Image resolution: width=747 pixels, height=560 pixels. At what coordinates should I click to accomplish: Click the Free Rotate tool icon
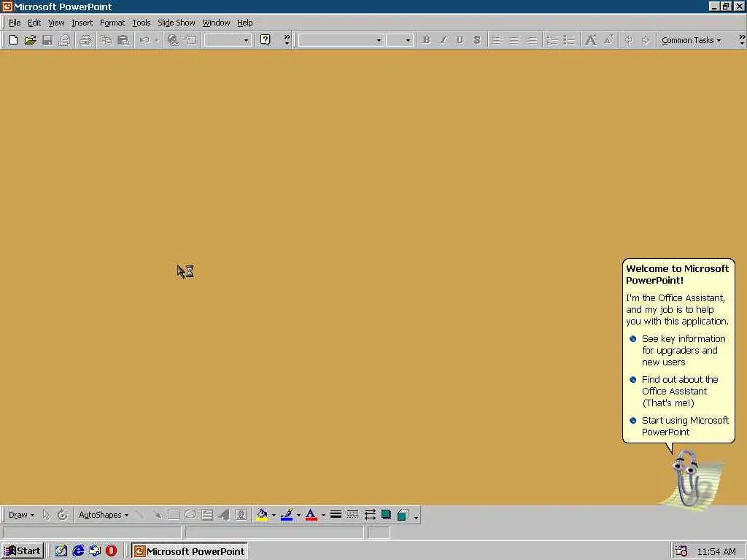[63, 515]
